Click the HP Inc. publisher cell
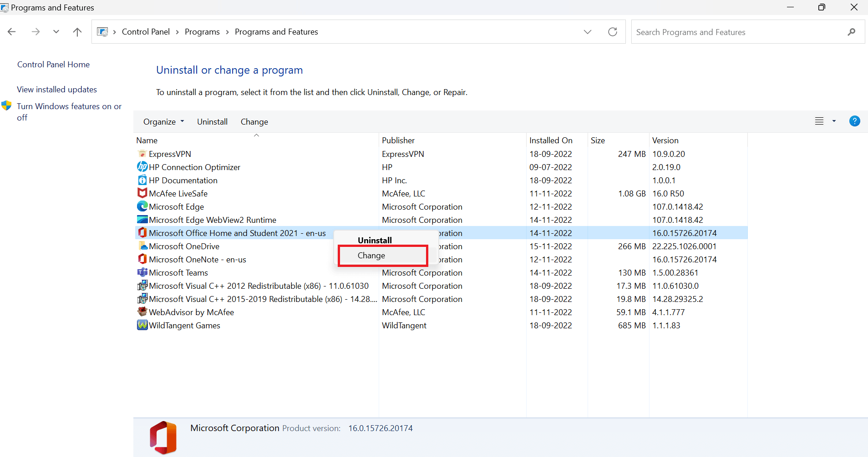Screen dimensions: 868x457 394,181
